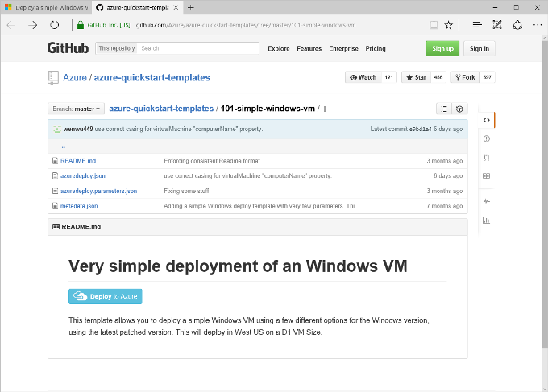Open the commit history clock icon

(459, 109)
